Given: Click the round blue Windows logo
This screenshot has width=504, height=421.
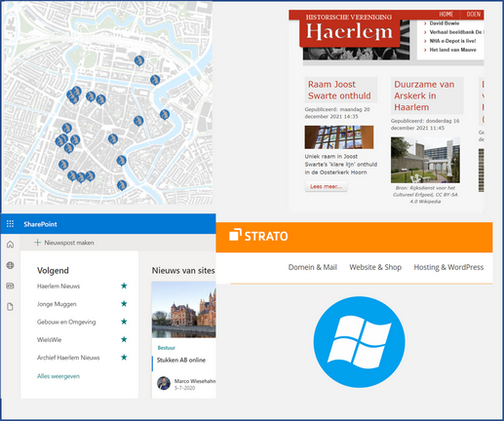Looking at the screenshot, I should [x=359, y=342].
